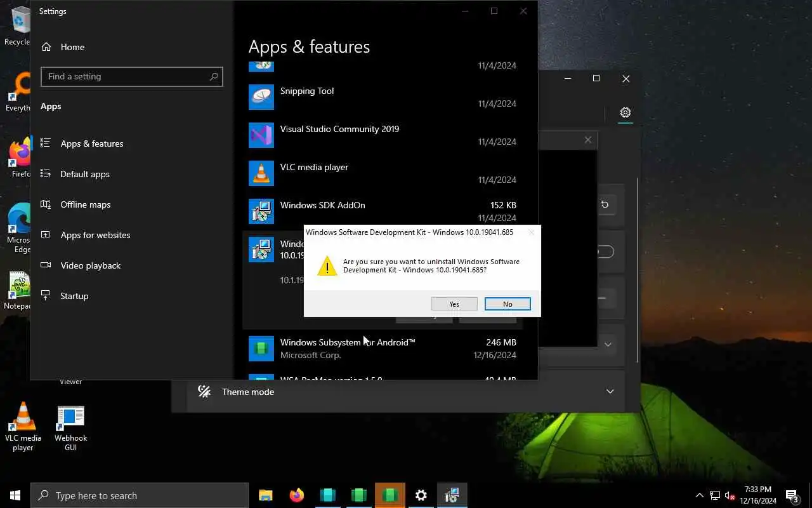Show hidden system tray icons
Image resolution: width=812 pixels, height=508 pixels.
[x=700, y=495]
